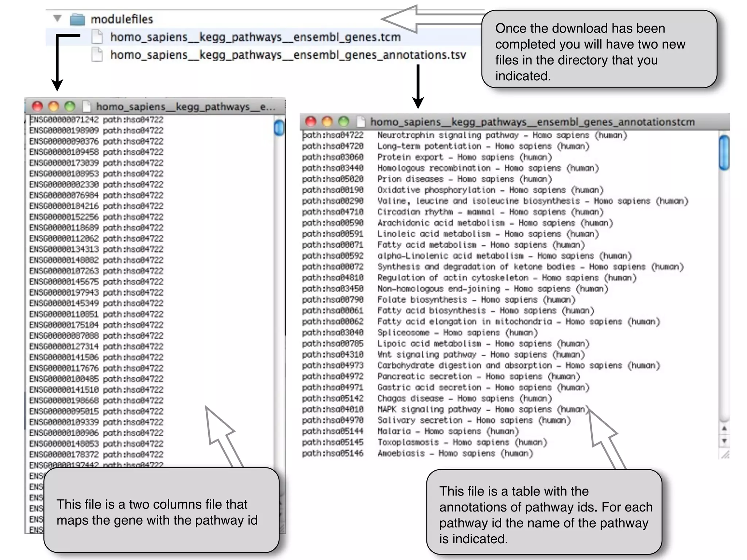Click the left window's vertical scrollbar thumb
The width and height of the screenshot is (747, 560).
click(x=279, y=128)
